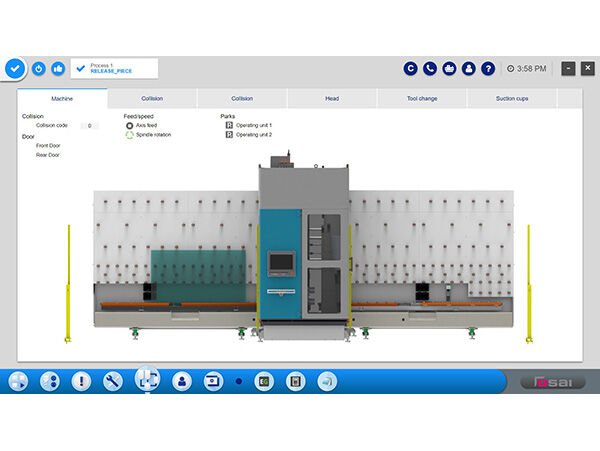Image resolution: width=600 pixels, height=451 pixels.
Task: Click the power button icon in header
Action: (39, 69)
